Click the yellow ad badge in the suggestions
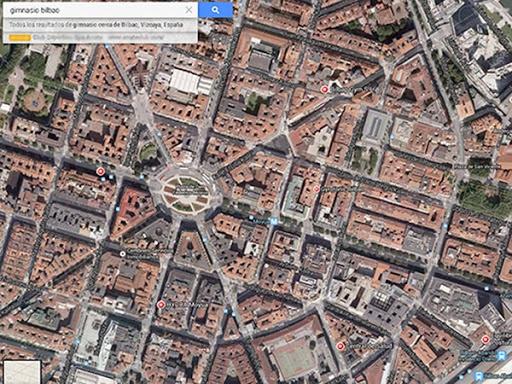This screenshot has height=384, width=512. [x=20, y=38]
